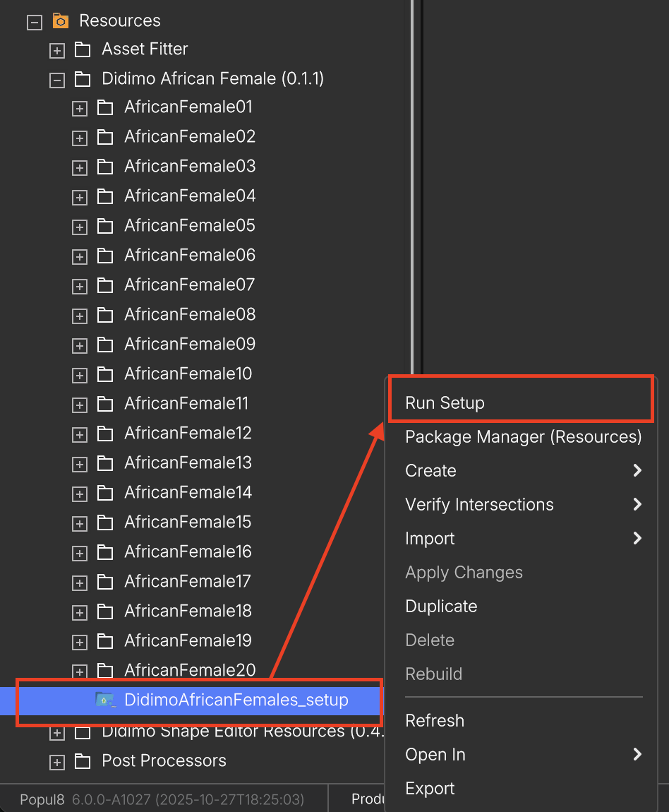Open the Verify Intersections submenu
The width and height of the screenshot is (669, 812).
(521, 504)
